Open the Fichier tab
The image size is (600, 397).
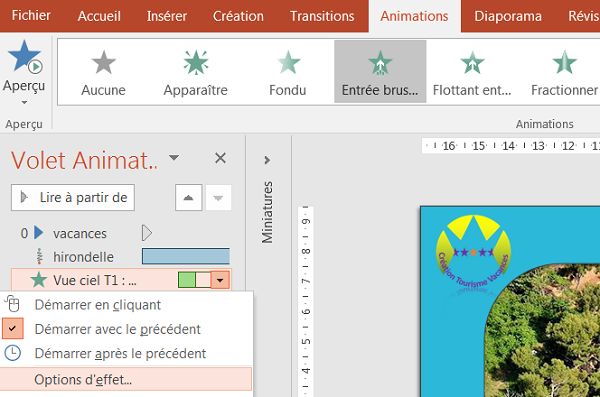pos(31,16)
